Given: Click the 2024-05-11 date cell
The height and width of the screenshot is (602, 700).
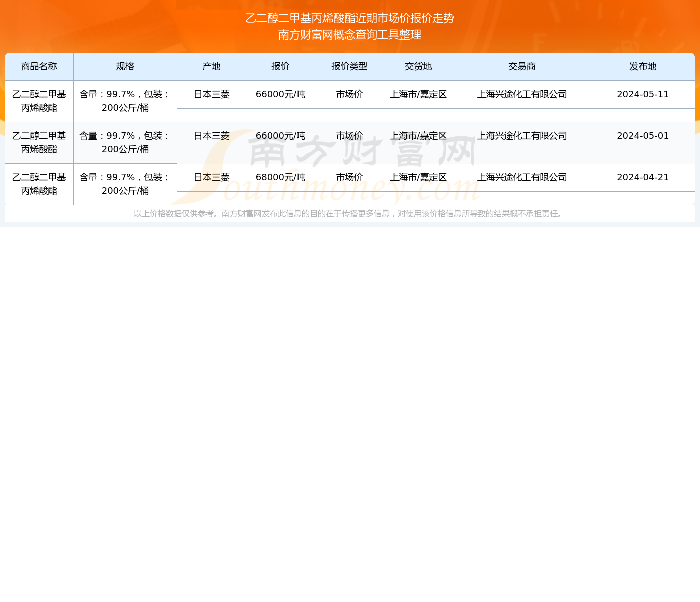Looking at the screenshot, I should tap(643, 94).
